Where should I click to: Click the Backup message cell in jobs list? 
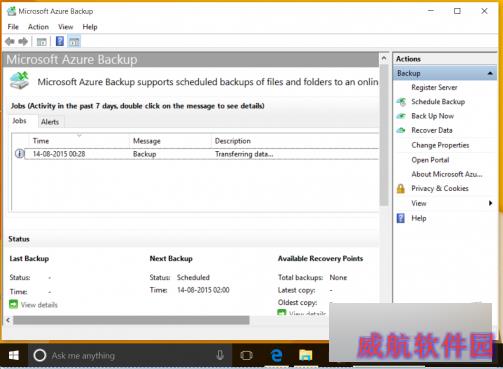tap(145, 154)
